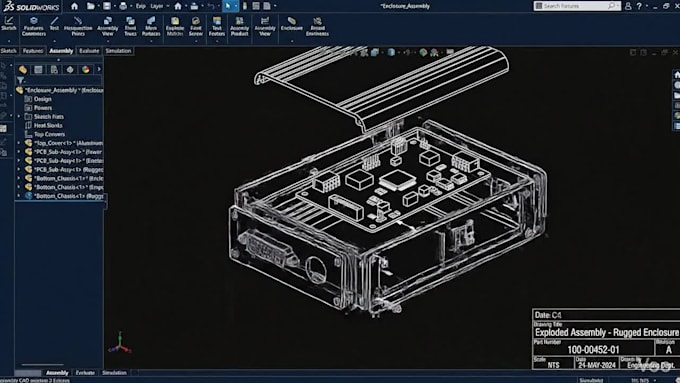Click the Broad Enviments ribbon tool
This screenshot has height=383, width=680.
click(317, 26)
